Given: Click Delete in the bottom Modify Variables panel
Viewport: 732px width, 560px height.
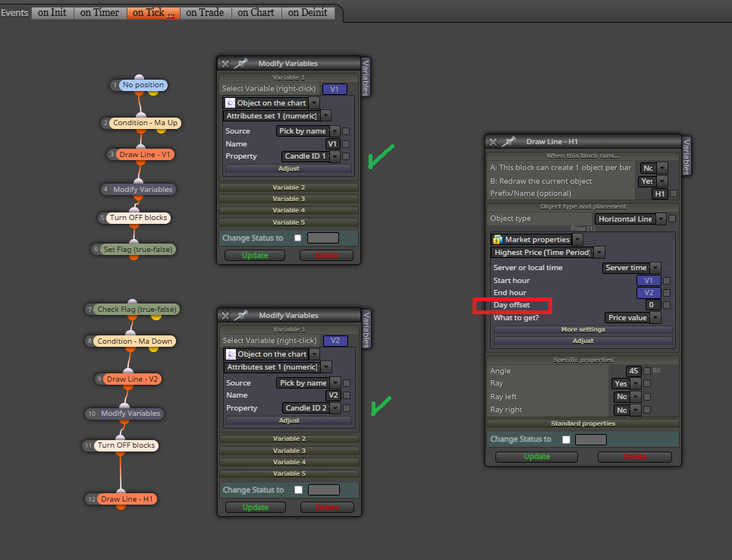Looking at the screenshot, I should pos(327,507).
